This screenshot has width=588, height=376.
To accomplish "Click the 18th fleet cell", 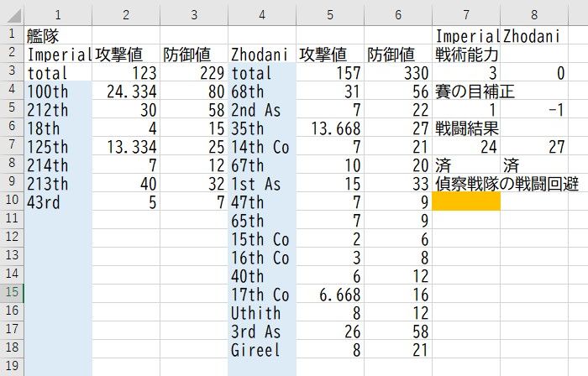I will pos(58,128).
